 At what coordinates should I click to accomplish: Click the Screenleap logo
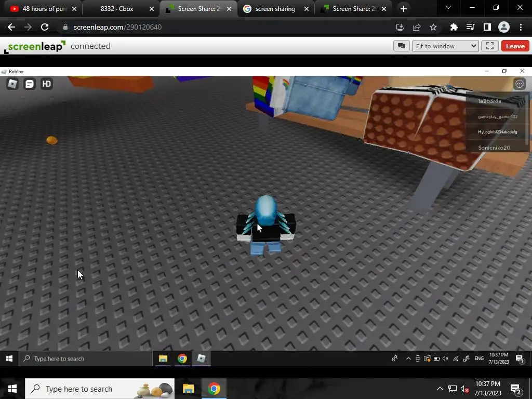point(35,46)
